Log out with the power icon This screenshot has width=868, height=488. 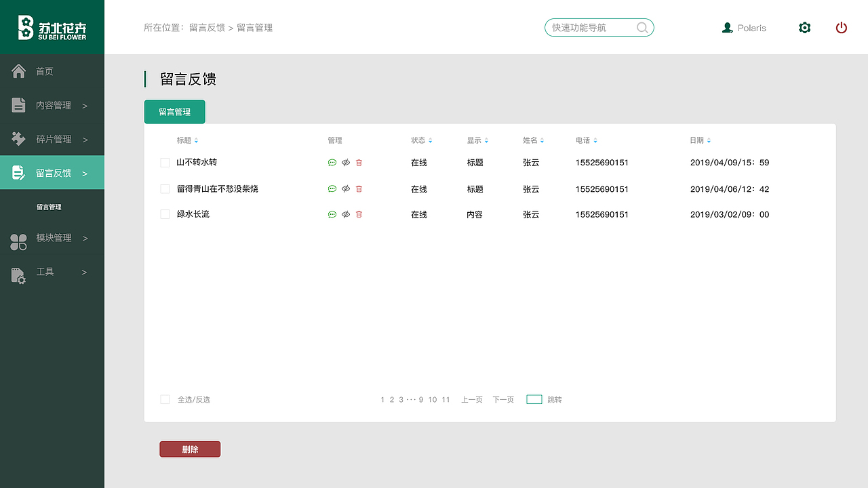pos(842,28)
